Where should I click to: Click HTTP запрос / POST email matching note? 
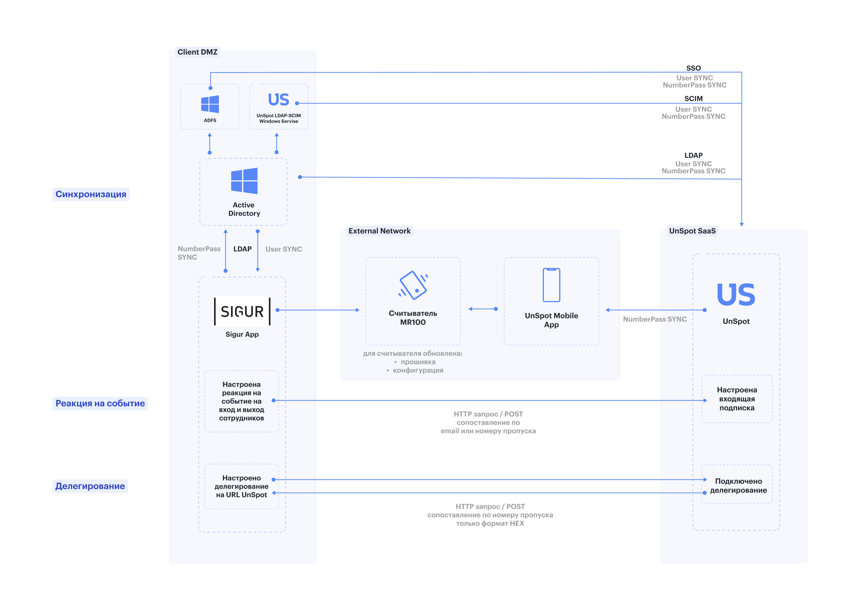tap(488, 422)
